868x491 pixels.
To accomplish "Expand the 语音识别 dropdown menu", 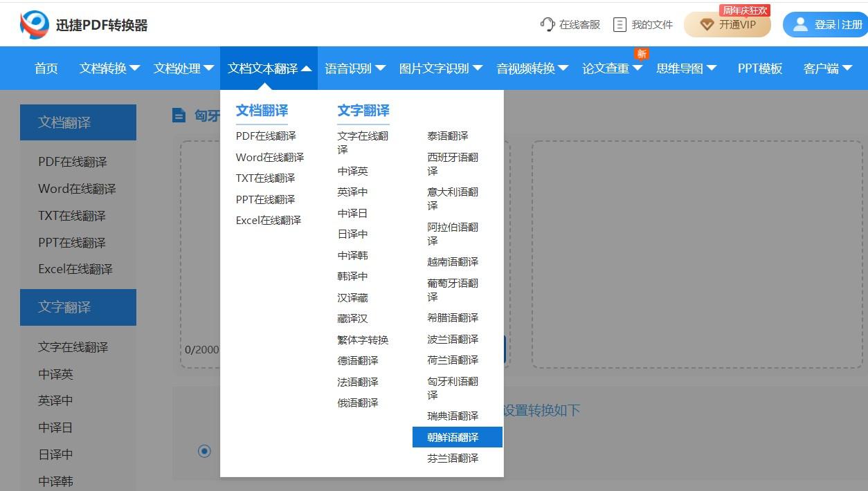I will point(355,68).
